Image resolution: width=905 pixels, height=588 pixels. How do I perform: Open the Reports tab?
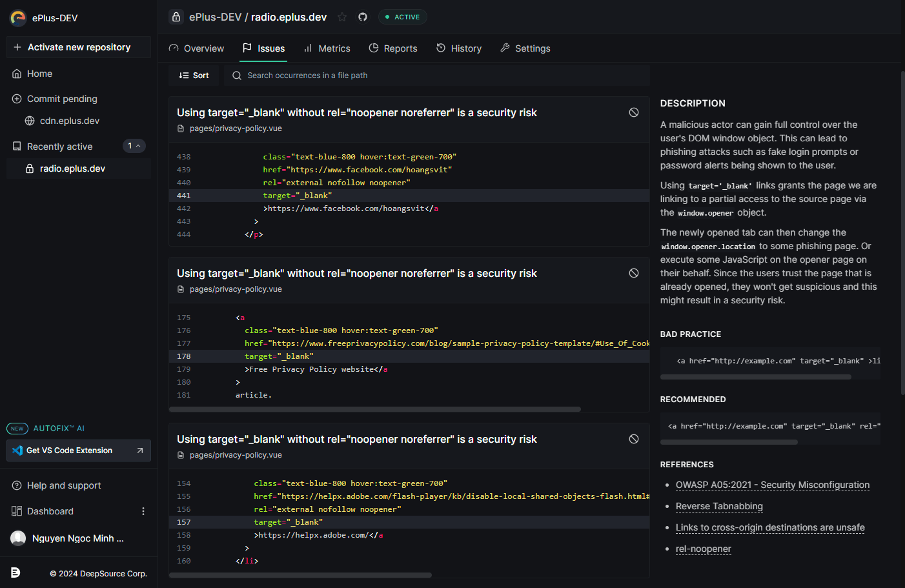click(x=393, y=48)
